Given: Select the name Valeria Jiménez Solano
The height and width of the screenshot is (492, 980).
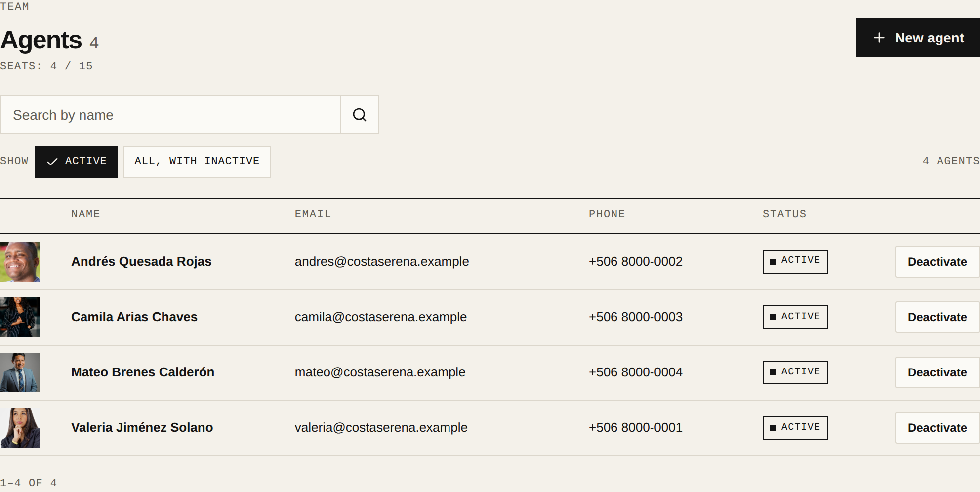Looking at the screenshot, I should point(142,427).
